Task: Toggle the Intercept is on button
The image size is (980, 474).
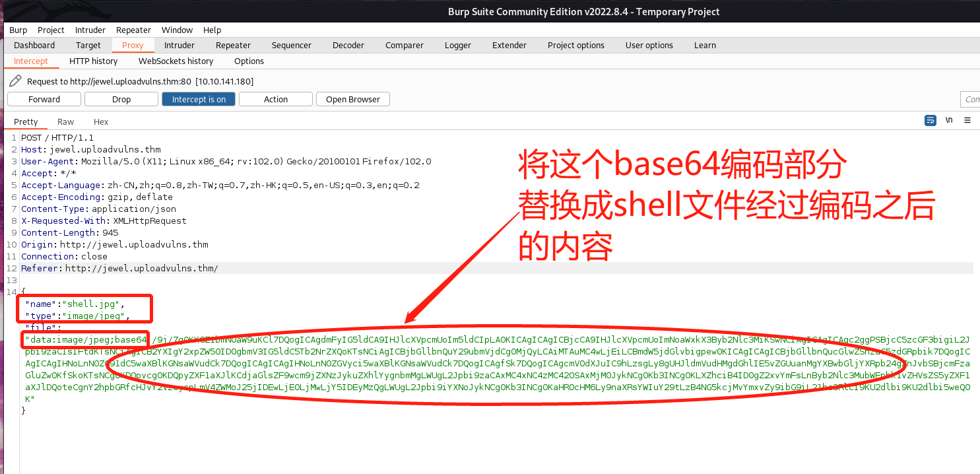Action: (x=199, y=99)
